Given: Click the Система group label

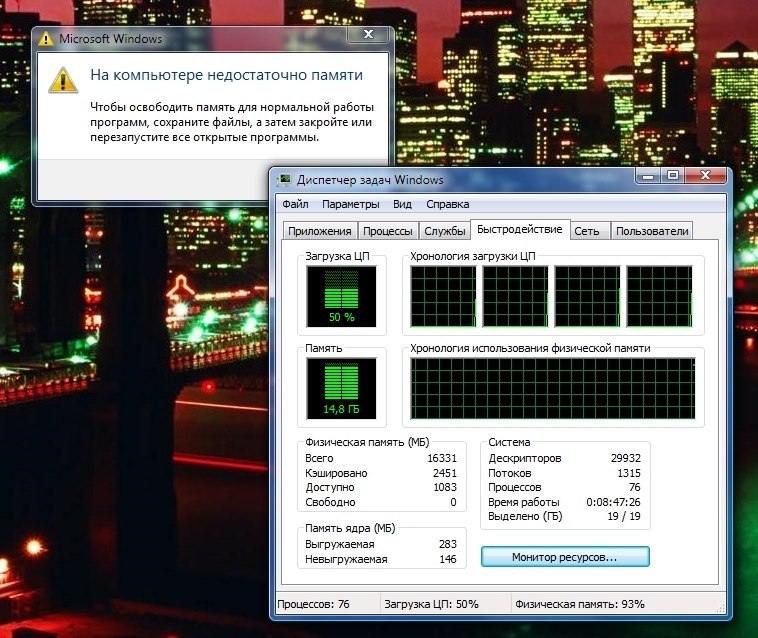Looking at the screenshot, I should [x=509, y=442].
